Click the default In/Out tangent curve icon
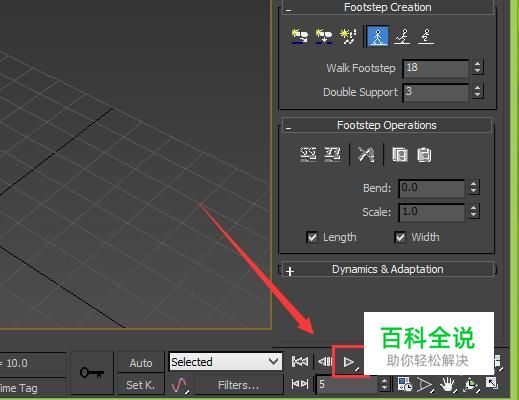The height and width of the screenshot is (400, 519). [x=180, y=385]
